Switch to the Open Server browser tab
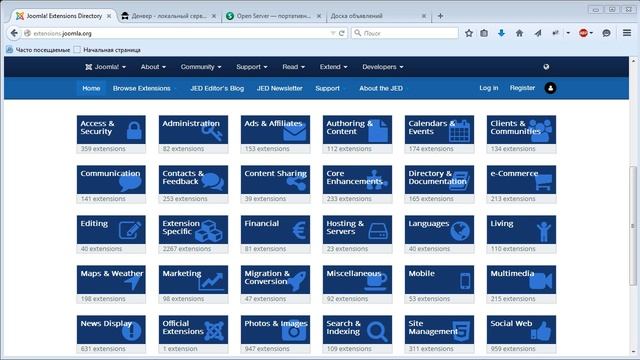 click(x=273, y=16)
